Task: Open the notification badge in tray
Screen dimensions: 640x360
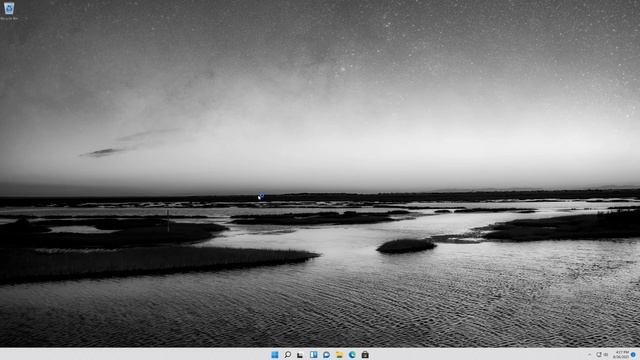Action: tap(633, 355)
